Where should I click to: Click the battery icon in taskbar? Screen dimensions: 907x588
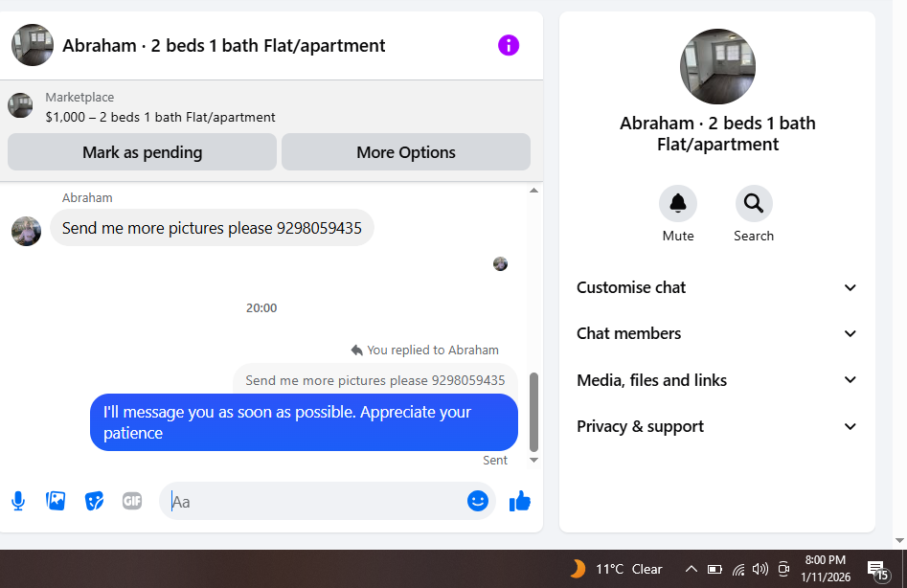pyautogui.click(x=714, y=569)
